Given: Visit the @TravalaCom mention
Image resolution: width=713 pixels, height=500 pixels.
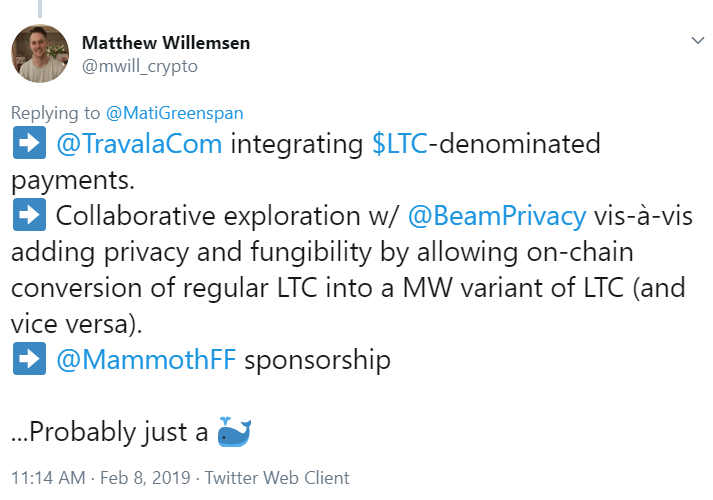Looking at the screenshot, I should coord(141,144).
